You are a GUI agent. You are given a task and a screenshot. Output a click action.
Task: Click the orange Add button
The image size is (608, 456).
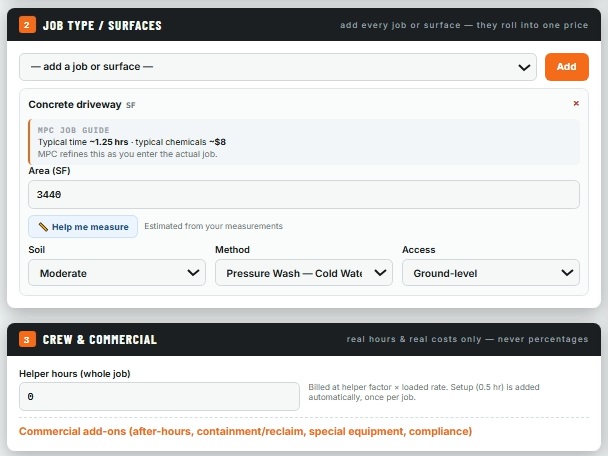tap(567, 67)
